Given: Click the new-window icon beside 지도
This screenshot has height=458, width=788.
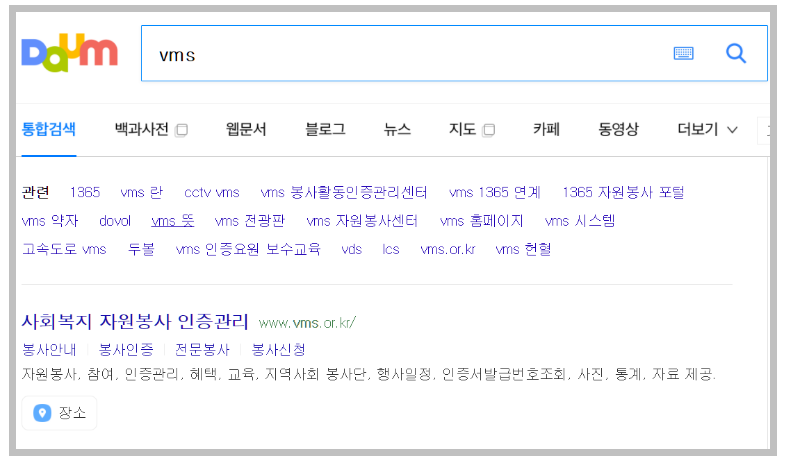Looking at the screenshot, I should (488, 130).
